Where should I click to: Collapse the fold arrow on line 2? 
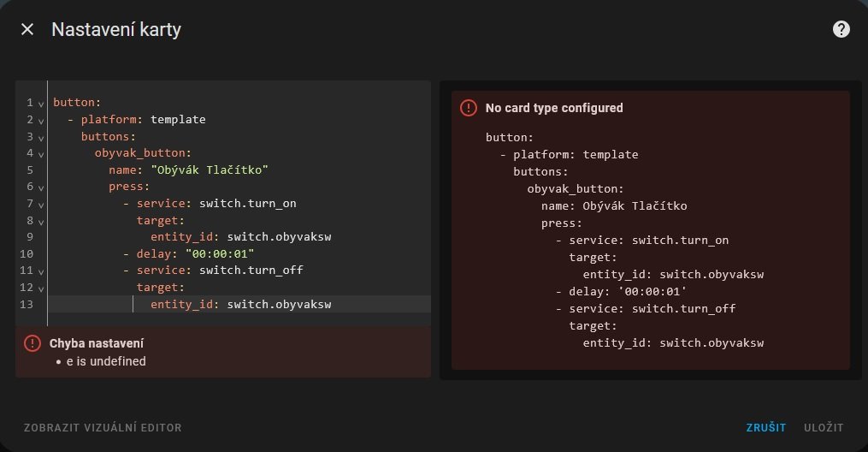41,121
